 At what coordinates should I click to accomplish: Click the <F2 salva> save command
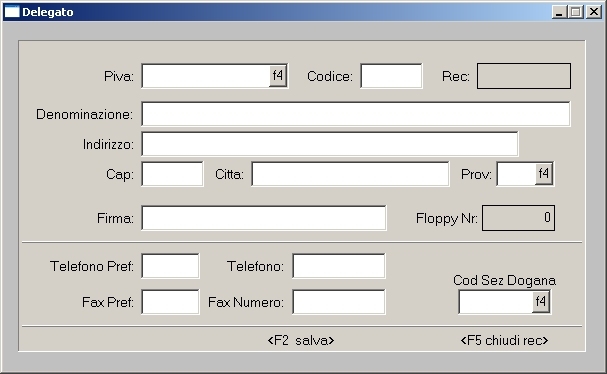pyautogui.click(x=301, y=340)
